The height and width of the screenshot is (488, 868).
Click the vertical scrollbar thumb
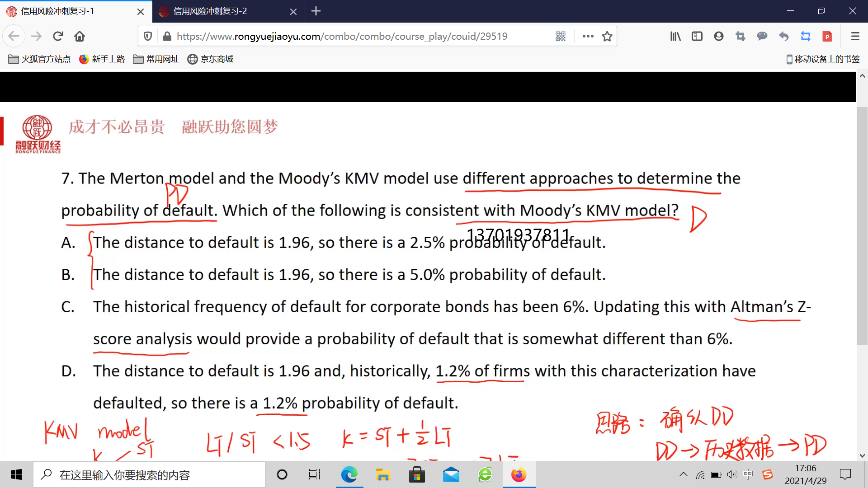(862, 226)
